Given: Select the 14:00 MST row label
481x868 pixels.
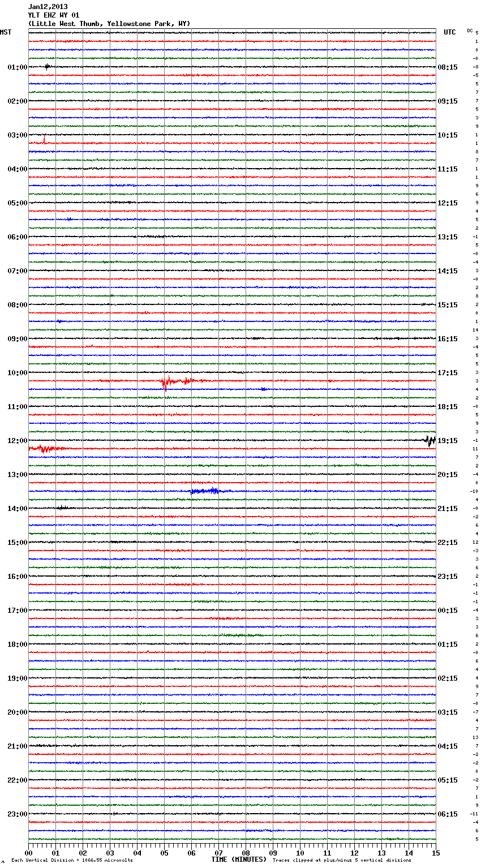Looking at the screenshot, I should [18, 509].
